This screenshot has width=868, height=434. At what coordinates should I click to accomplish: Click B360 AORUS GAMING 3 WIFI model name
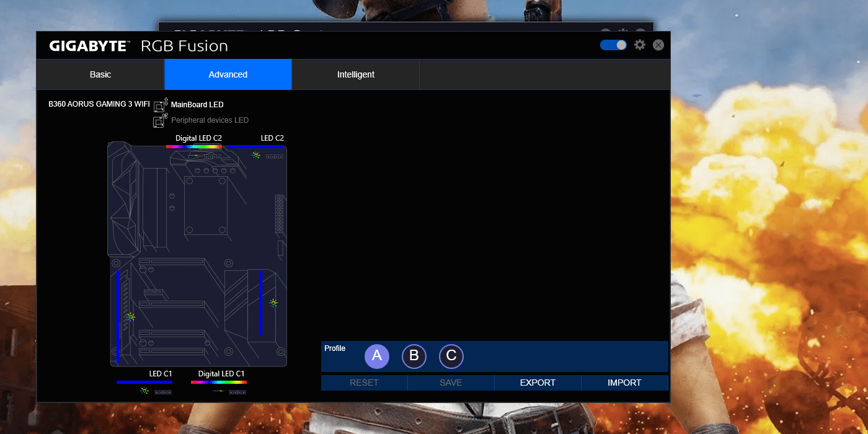click(99, 104)
